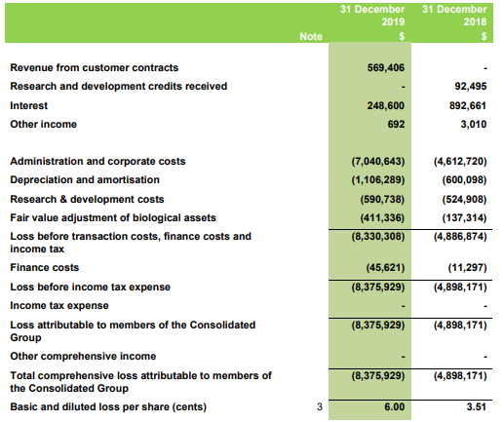Click the 'Research & development costs' label
The image size is (504, 422).
click(x=87, y=199)
